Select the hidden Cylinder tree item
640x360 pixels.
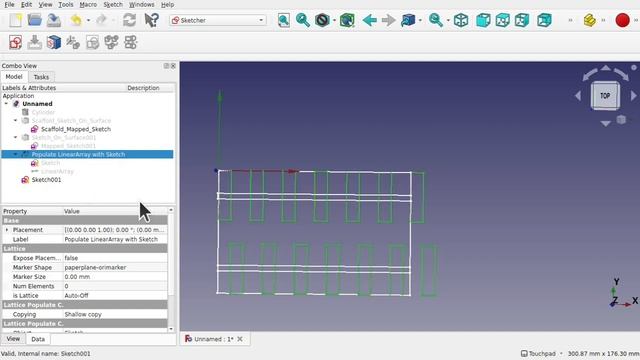tap(43, 112)
